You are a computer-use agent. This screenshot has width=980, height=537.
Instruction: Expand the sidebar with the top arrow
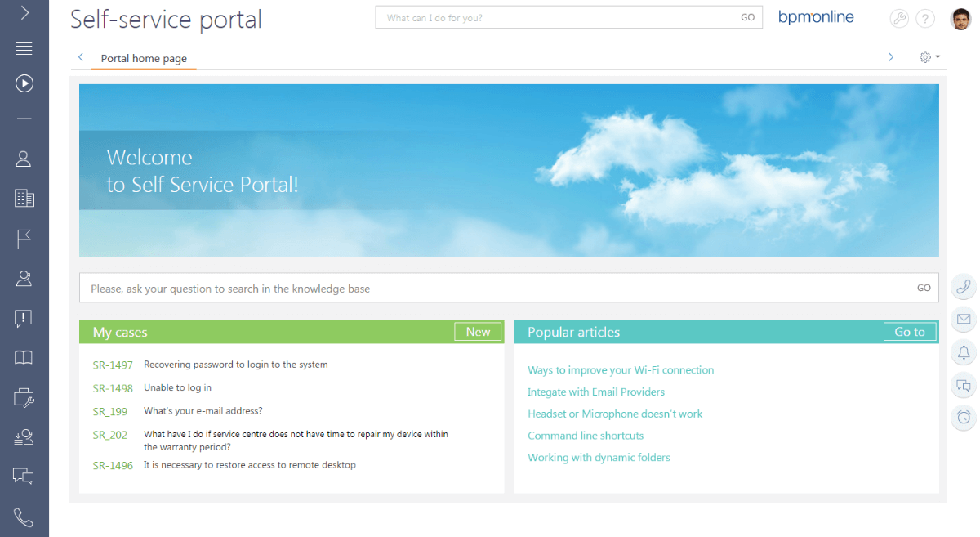pyautogui.click(x=24, y=12)
